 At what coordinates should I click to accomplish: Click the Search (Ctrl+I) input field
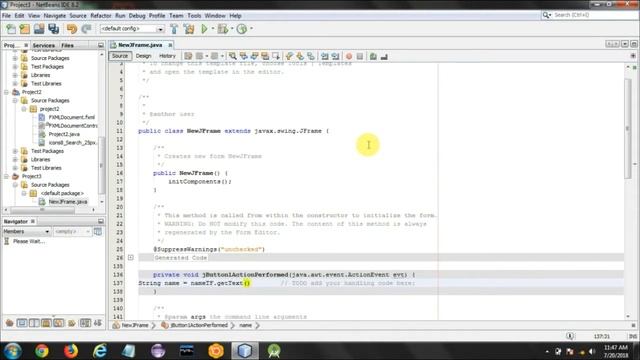coord(594,15)
